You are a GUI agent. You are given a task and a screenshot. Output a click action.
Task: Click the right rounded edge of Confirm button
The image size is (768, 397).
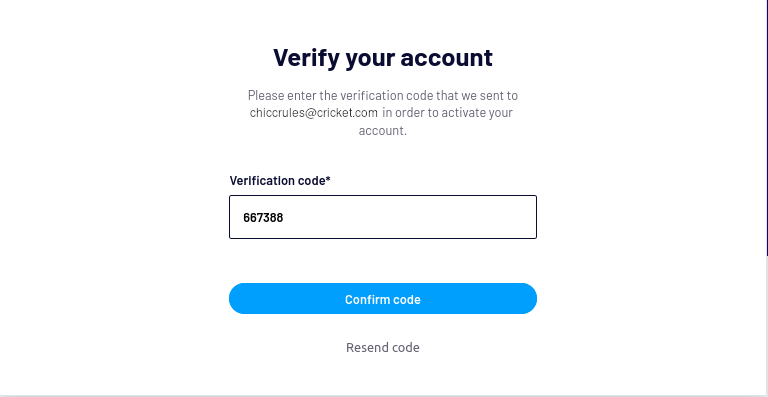(528, 299)
